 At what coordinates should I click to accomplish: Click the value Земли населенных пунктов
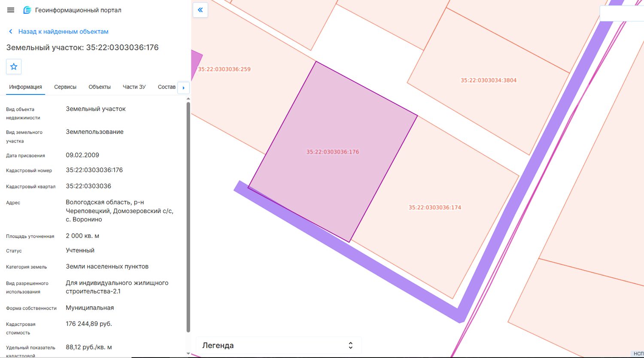pyautogui.click(x=107, y=267)
